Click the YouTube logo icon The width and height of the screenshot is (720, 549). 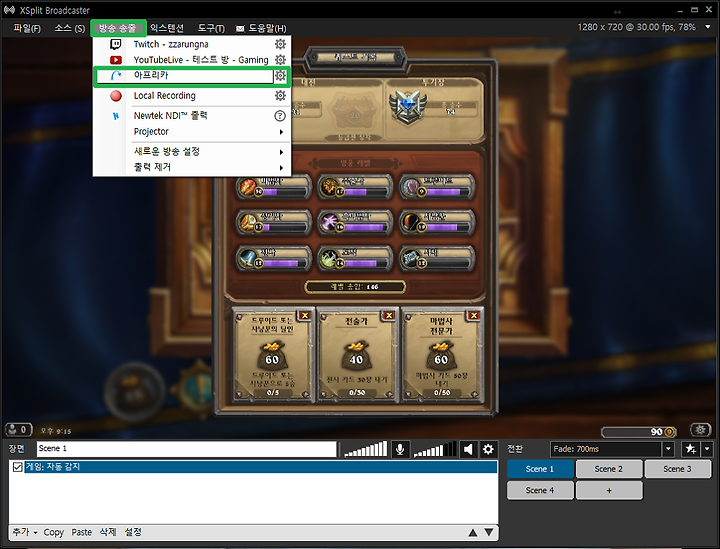(116, 60)
